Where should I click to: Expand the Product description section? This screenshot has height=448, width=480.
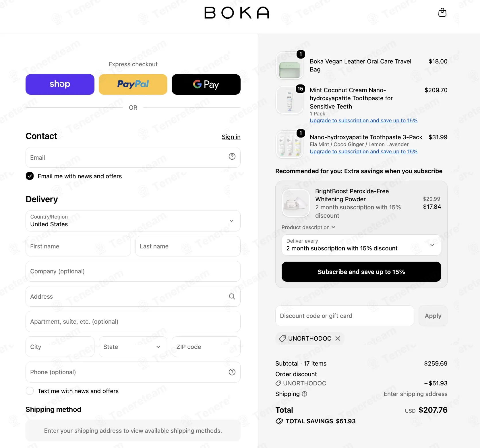(x=308, y=227)
